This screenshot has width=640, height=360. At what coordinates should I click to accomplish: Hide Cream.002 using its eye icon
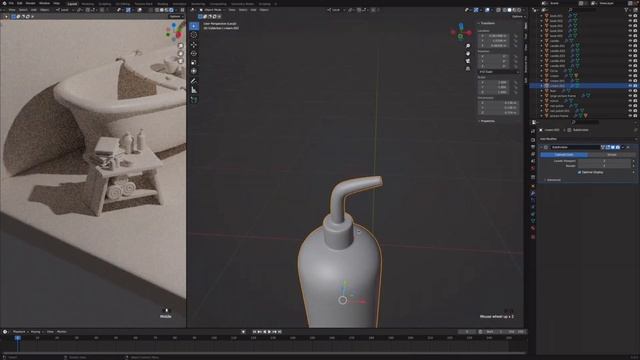coord(630,86)
